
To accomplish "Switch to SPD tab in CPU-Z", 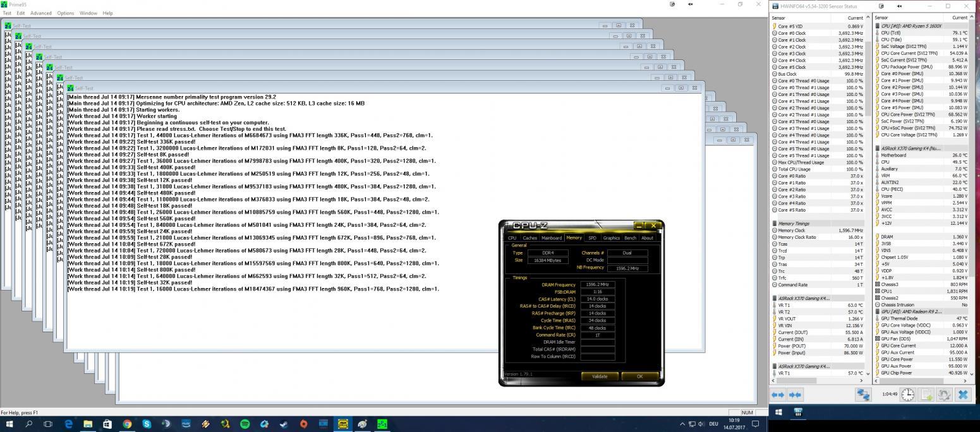I will click(592, 238).
